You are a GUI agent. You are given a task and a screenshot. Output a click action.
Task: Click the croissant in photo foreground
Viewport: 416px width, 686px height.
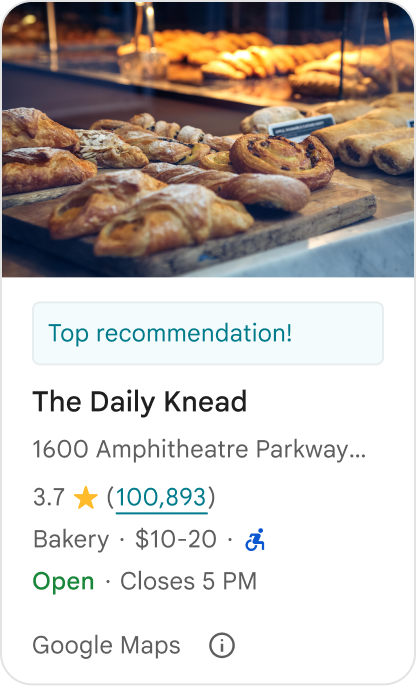tap(173, 221)
